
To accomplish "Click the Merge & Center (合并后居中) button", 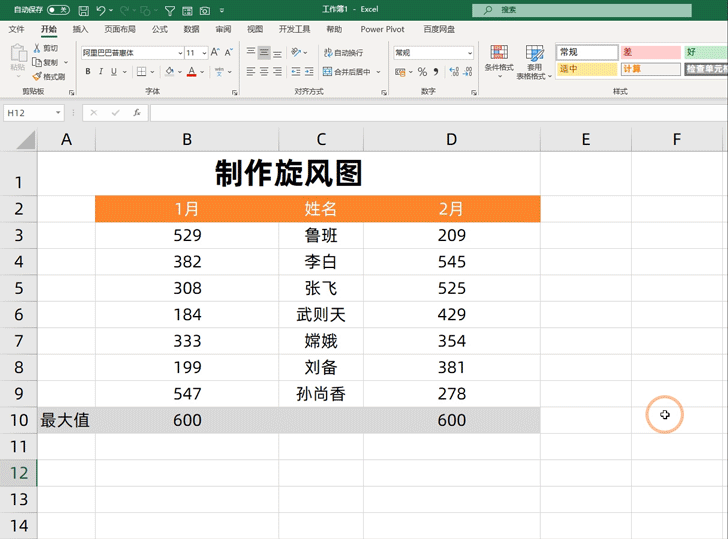I will coord(347,71).
